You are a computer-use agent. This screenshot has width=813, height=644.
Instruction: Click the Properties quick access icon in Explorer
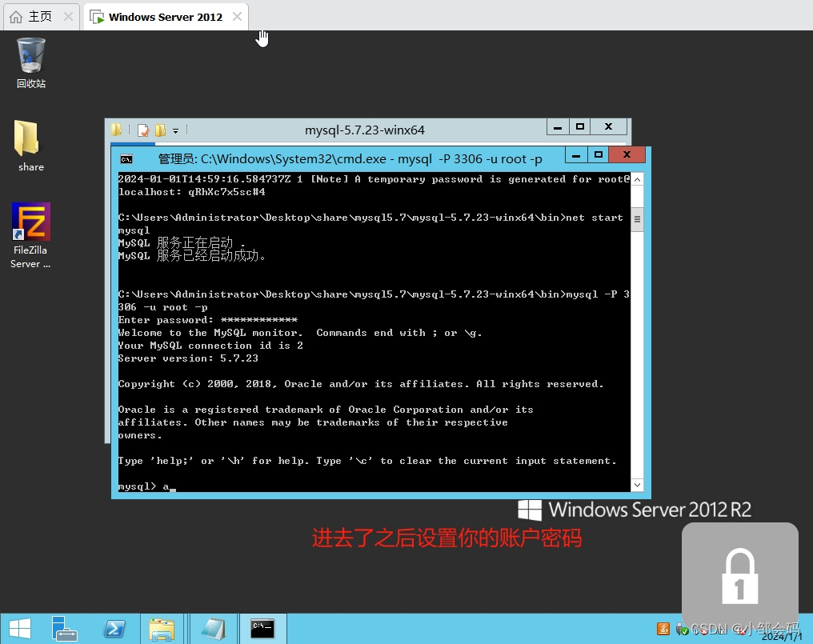pos(143,130)
